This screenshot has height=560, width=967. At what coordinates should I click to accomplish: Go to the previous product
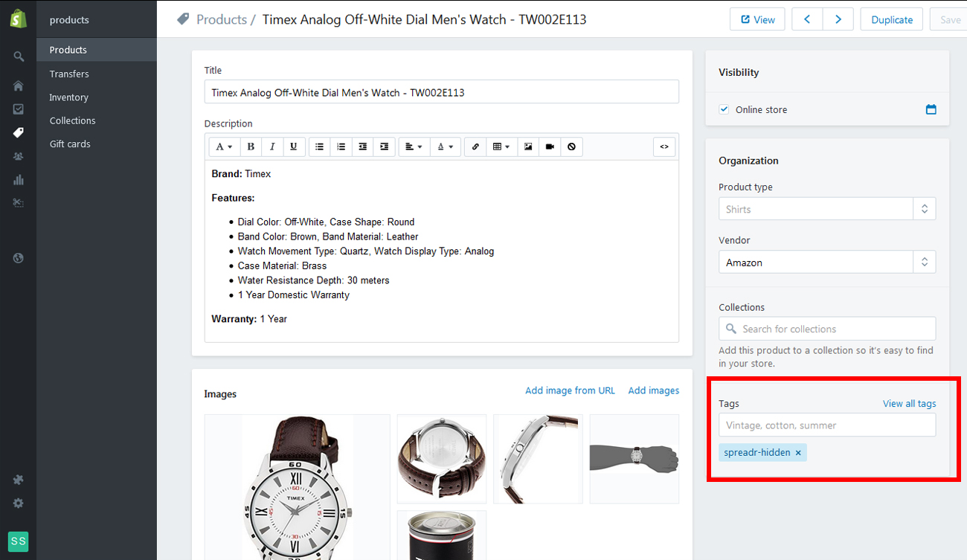(x=807, y=19)
